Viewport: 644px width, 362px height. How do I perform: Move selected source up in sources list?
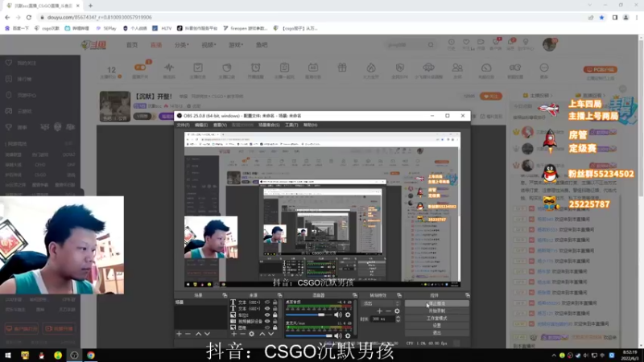pyautogui.click(x=262, y=334)
